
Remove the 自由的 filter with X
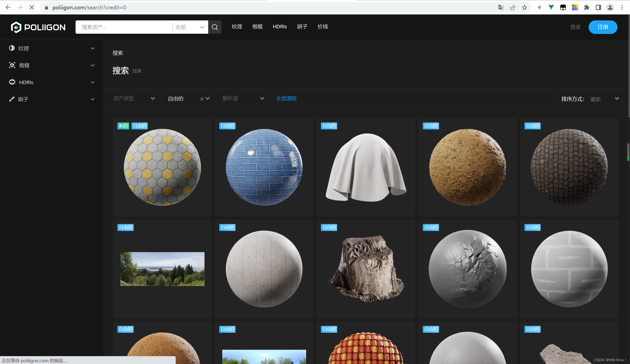(202, 99)
